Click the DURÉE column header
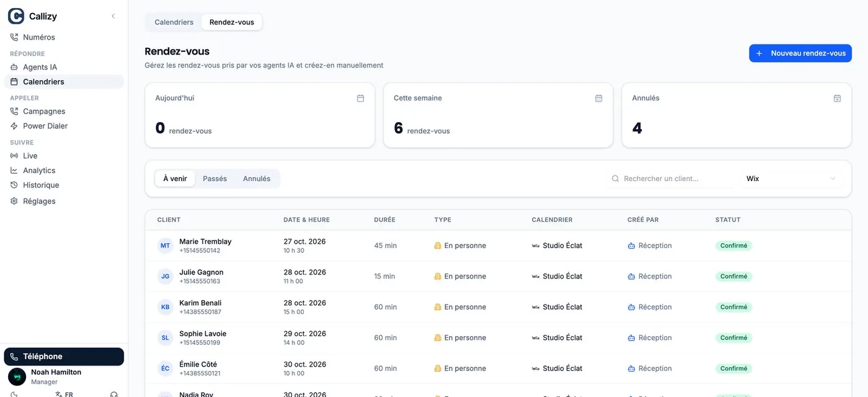The width and height of the screenshot is (868, 397). [385, 220]
